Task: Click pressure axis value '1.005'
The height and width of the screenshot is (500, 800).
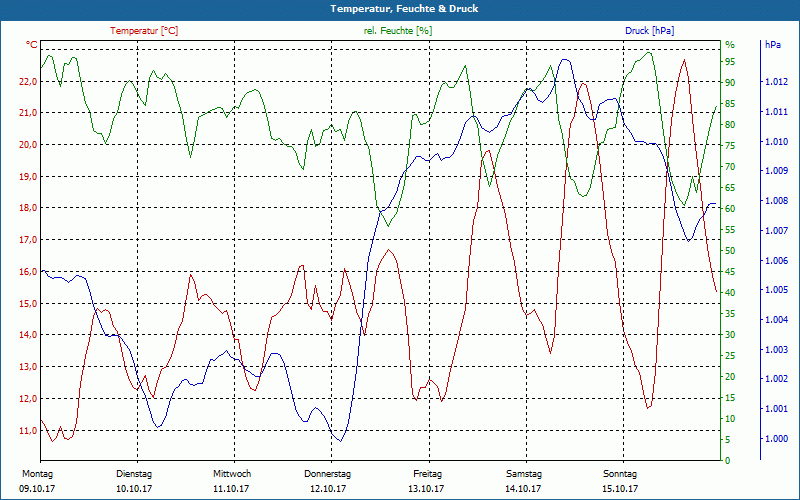Action: point(777,290)
